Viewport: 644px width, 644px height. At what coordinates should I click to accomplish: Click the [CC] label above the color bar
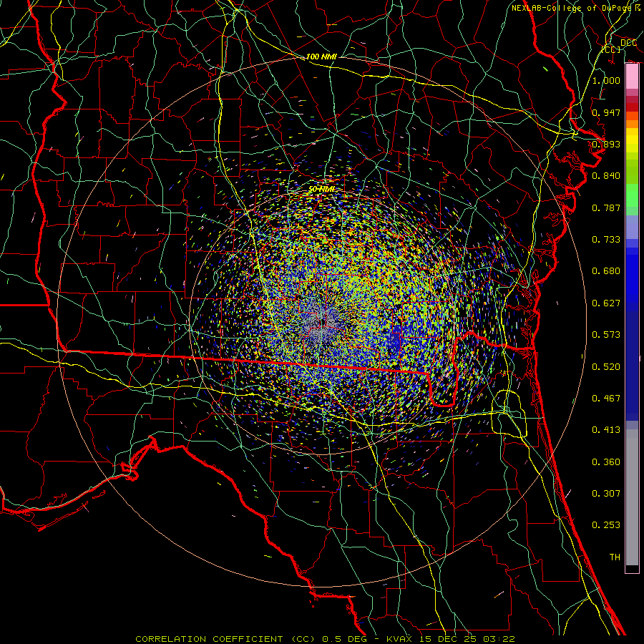coord(610,49)
